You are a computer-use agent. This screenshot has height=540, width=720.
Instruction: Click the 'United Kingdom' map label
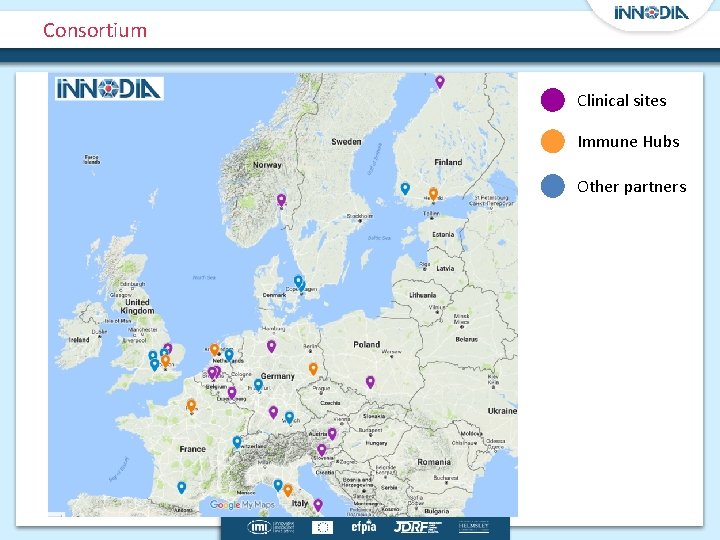point(137,306)
